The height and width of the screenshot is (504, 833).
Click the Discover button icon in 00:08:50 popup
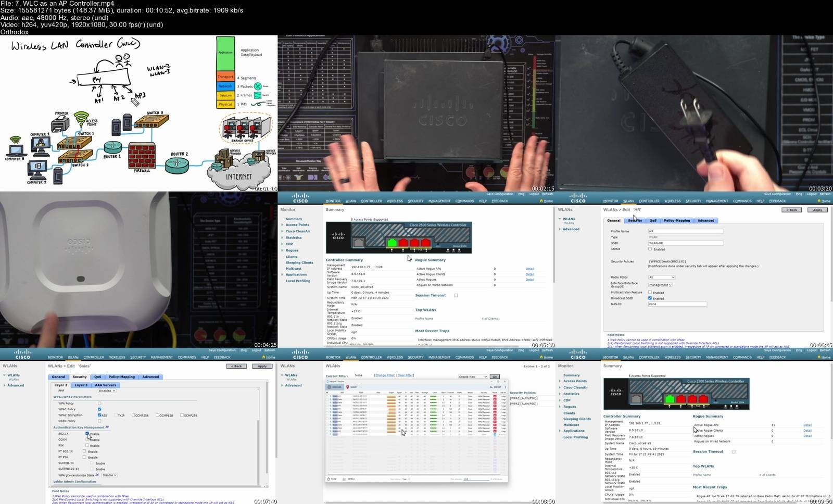click(329, 387)
